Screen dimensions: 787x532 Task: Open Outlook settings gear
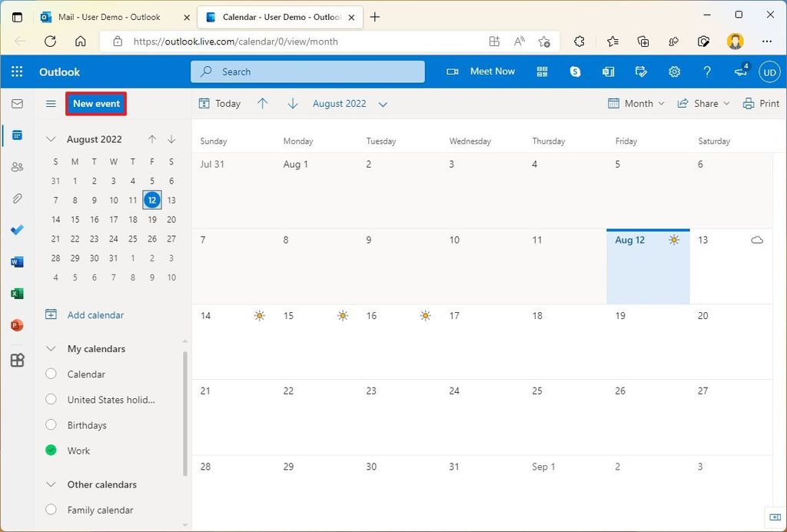point(674,71)
